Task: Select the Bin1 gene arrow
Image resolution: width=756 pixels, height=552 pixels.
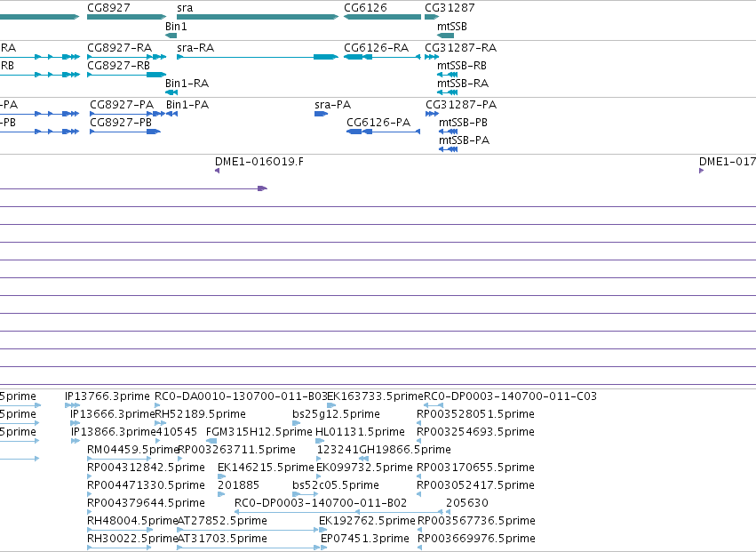Action: (171, 36)
